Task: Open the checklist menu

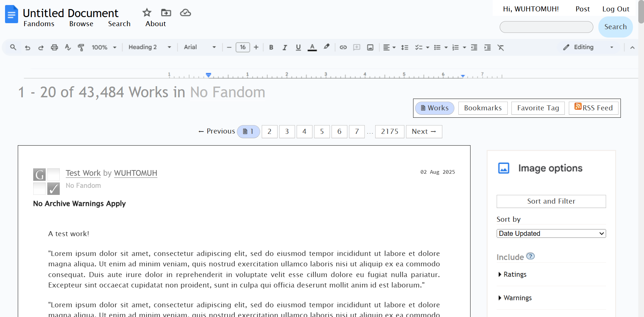Action: click(x=422, y=47)
